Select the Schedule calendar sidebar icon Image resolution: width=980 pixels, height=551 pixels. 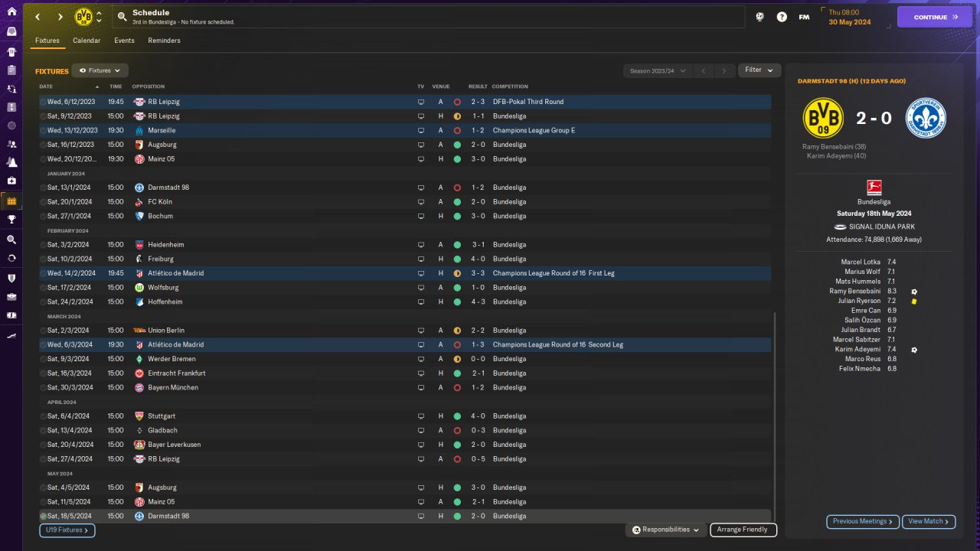pyautogui.click(x=11, y=201)
